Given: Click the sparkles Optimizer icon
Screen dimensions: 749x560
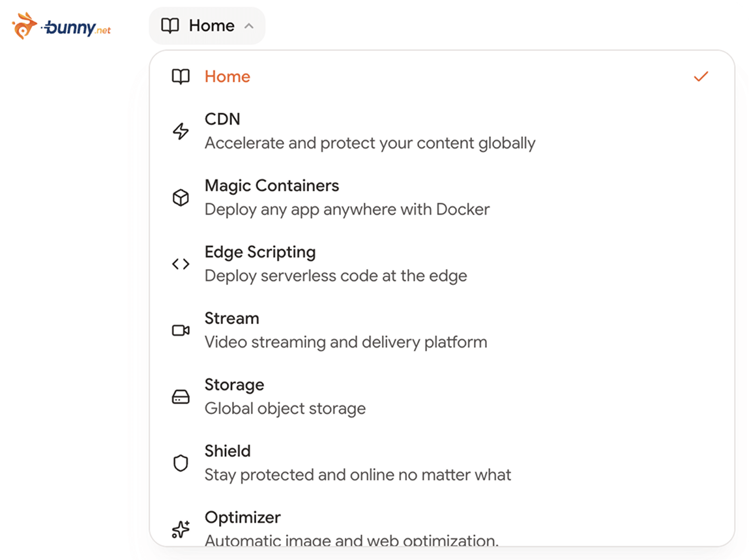Looking at the screenshot, I should pyautogui.click(x=181, y=529).
